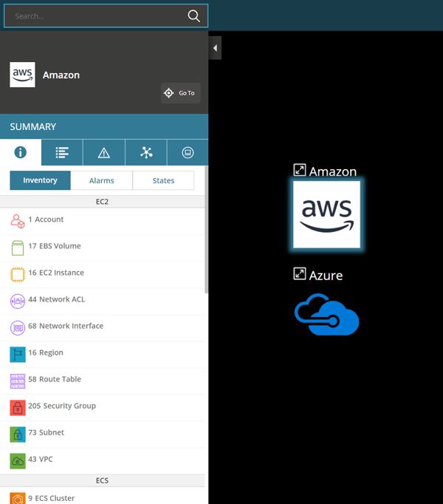
Task: Click the Amazon label on canvas
Action: coord(333,171)
